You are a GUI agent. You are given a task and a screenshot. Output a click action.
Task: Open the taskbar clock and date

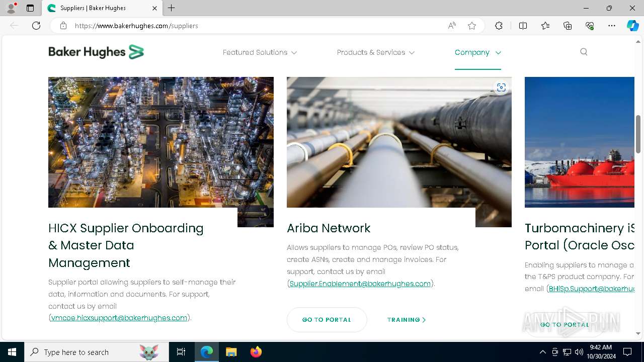(601, 352)
